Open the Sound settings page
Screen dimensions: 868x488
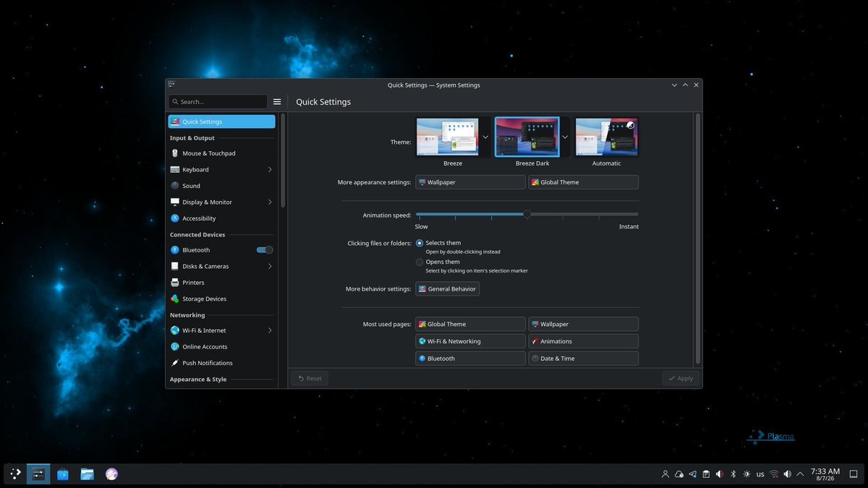[x=221, y=186]
